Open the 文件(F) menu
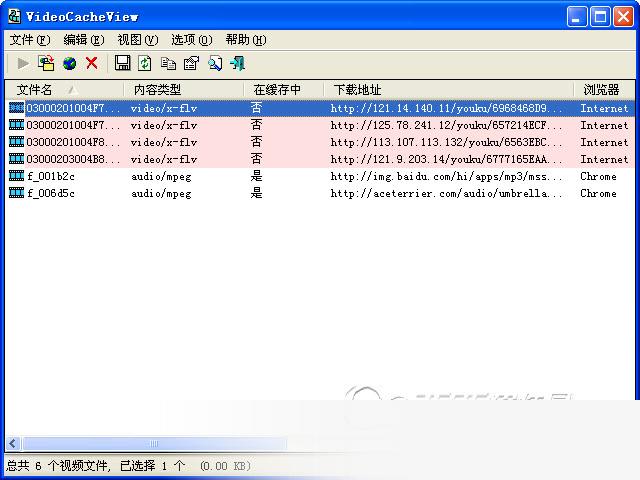The height and width of the screenshot is (480, 640). [x=30, y=40]
